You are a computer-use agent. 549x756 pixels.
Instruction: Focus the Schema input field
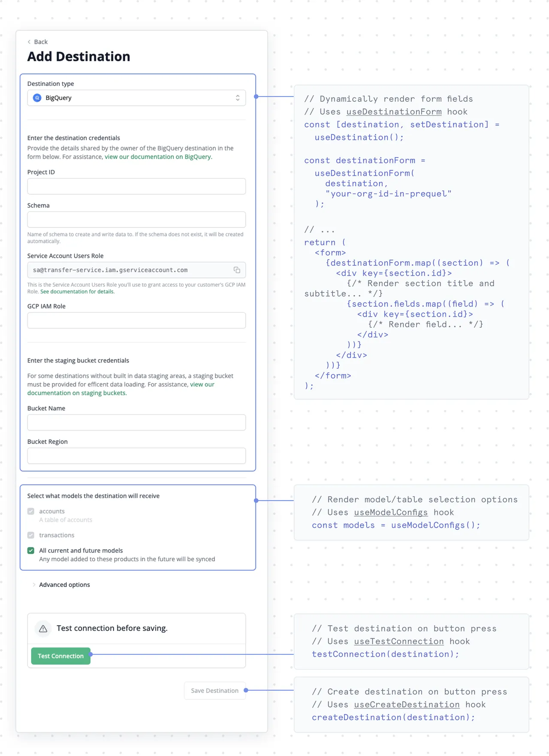136,220
